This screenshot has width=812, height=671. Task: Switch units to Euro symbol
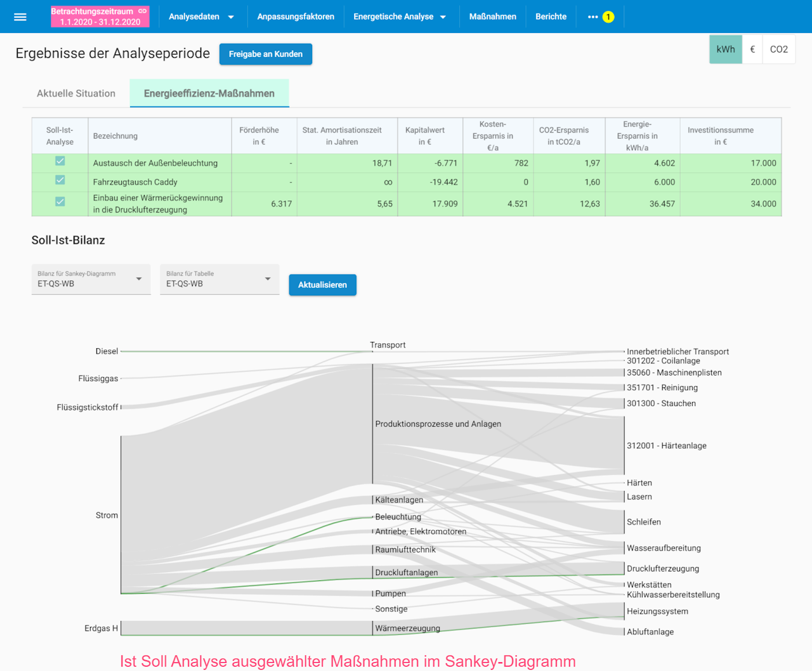pos(752,49)
